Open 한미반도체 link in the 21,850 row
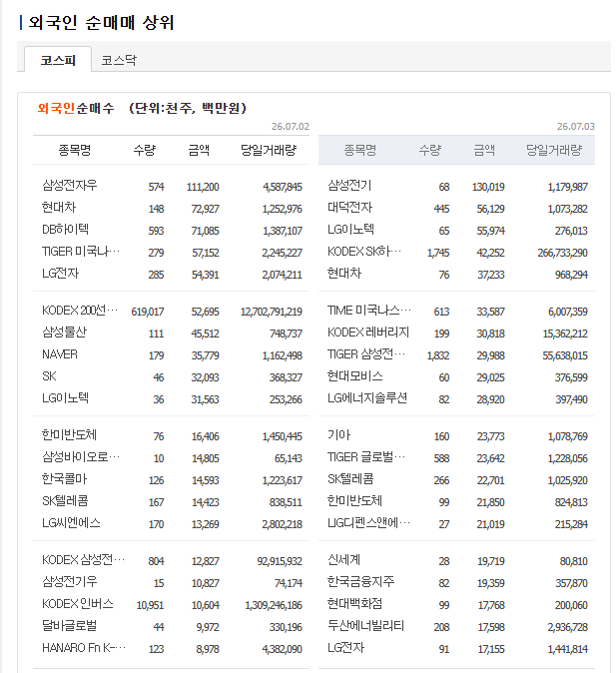This screenshot has width=616, height=673. [354, 501]
